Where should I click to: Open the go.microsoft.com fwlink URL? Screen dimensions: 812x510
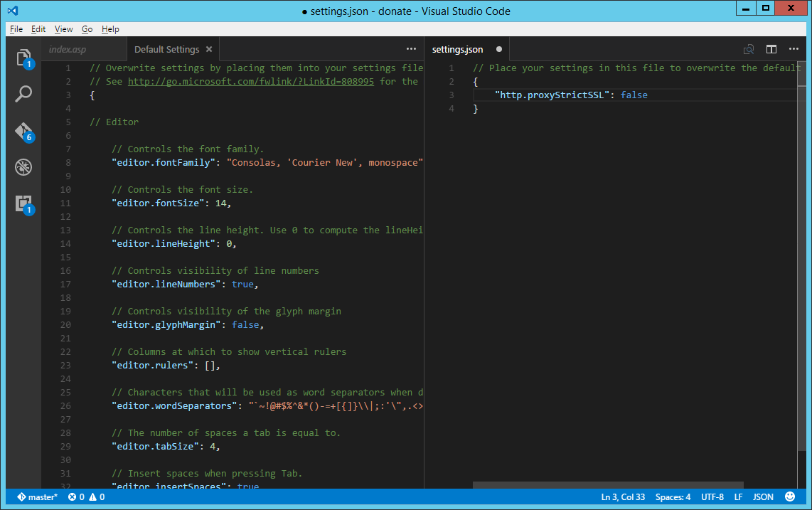click(251, 81)
